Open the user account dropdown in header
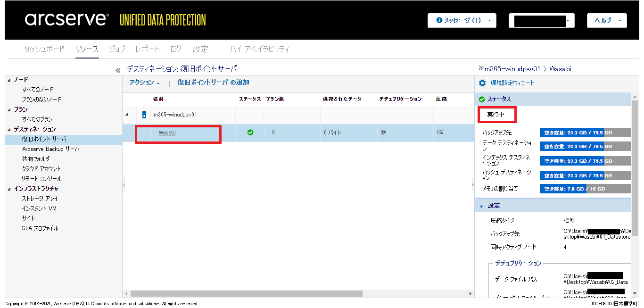 [542, 20]
